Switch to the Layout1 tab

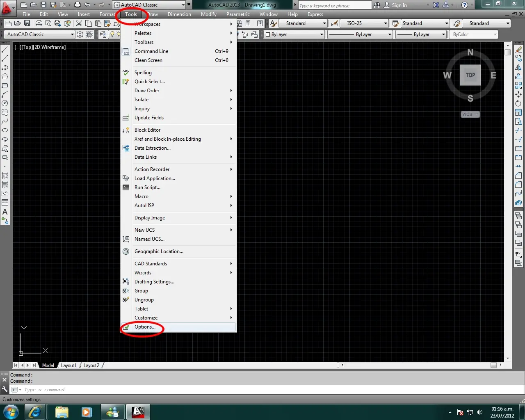click(68, 365)
